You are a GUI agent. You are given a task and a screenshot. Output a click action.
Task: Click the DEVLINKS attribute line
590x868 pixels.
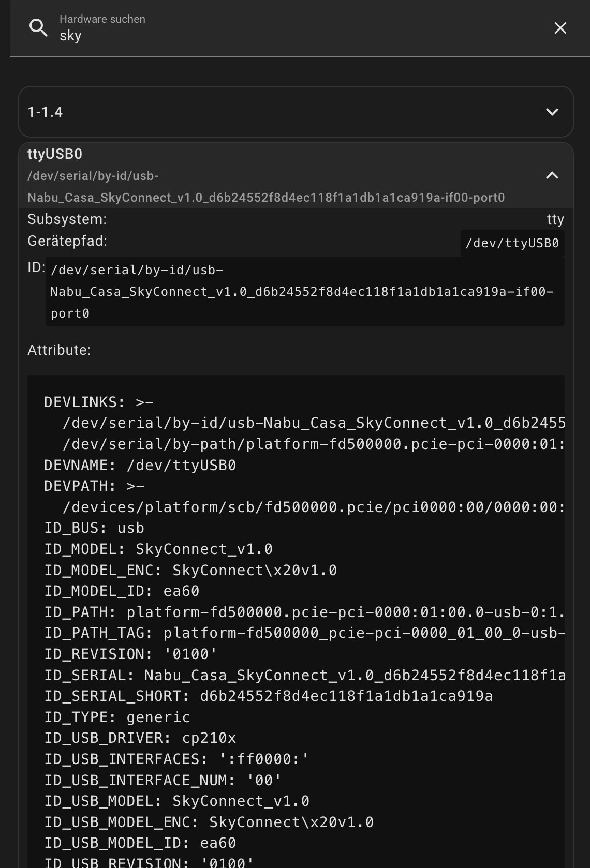[99, 402]
